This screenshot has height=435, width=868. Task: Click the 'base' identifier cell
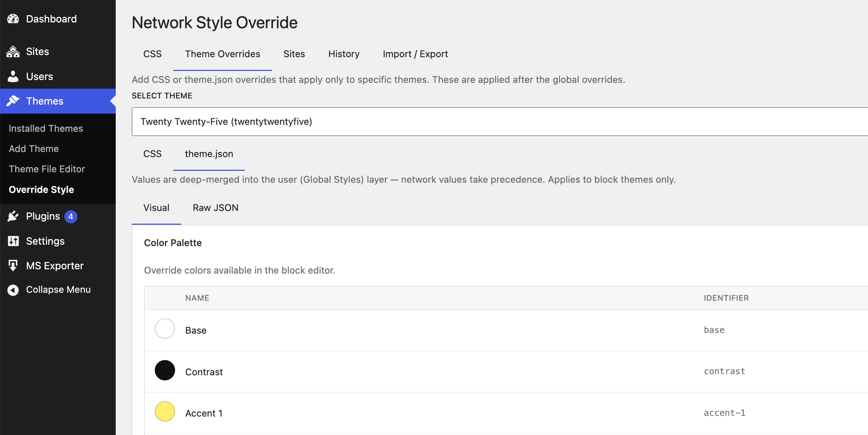(x=714, y=330)
